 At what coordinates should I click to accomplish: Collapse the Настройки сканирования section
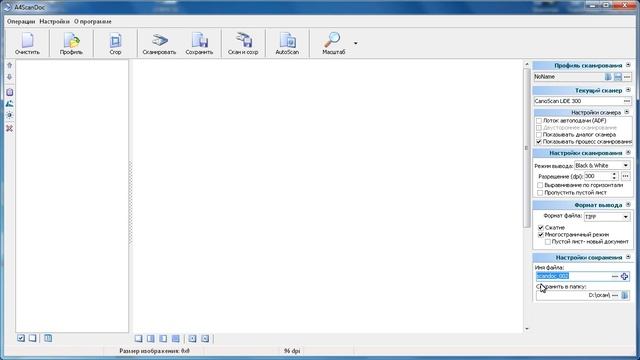pyautogui.click(x=628, y=152)
